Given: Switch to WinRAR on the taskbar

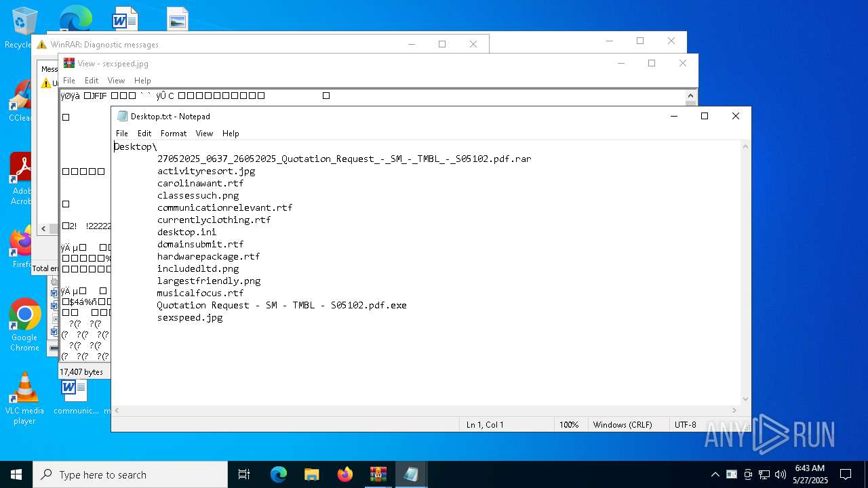Looking at the screenshot, I should click(378, 474).
